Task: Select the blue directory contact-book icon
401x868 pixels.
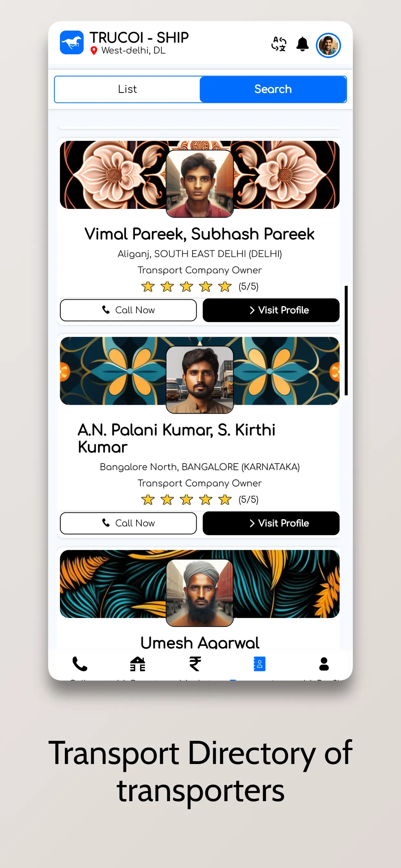Action: pos(260,664)
